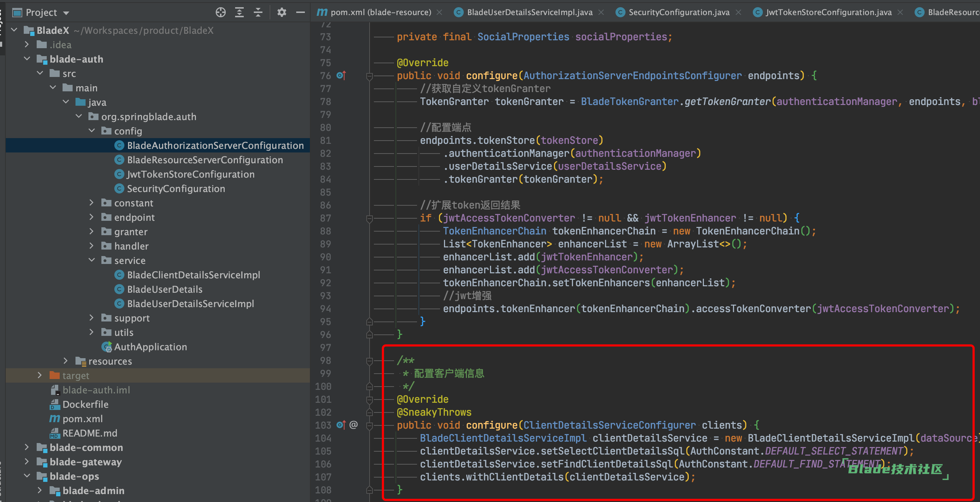
Task: Collapse the BladeX root project node
Action: coord(14,30)
